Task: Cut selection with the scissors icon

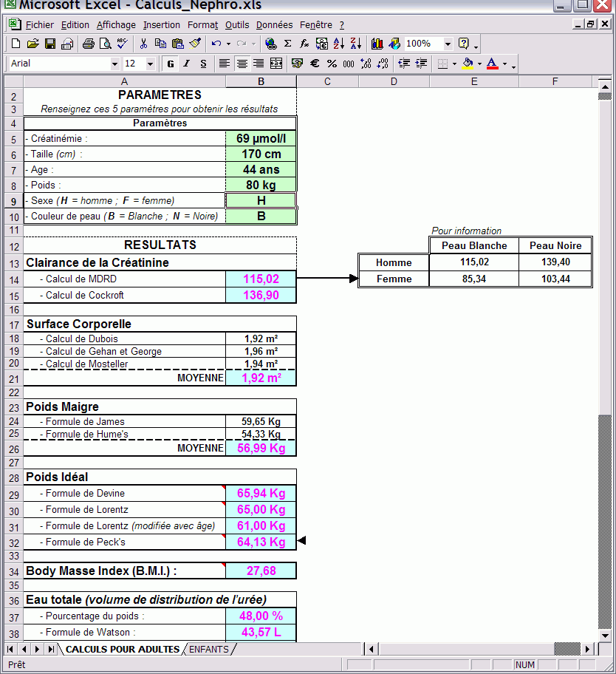Action: [x=143, y=44]
